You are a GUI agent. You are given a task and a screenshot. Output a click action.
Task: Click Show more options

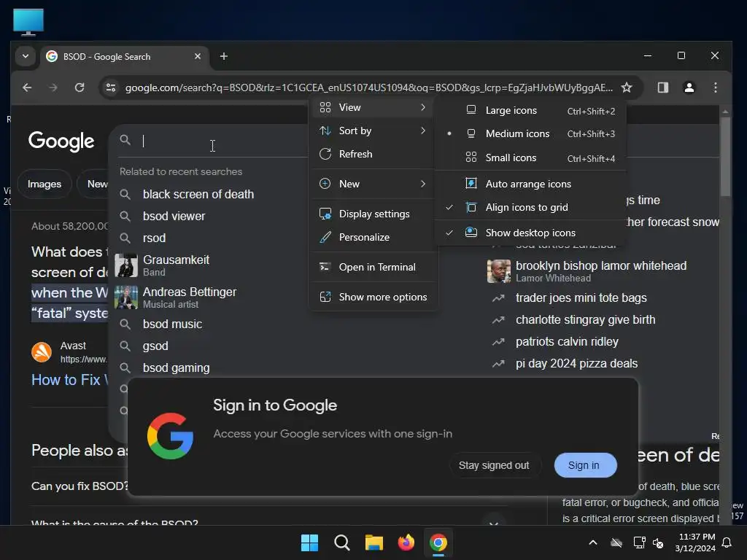point(373,297)
